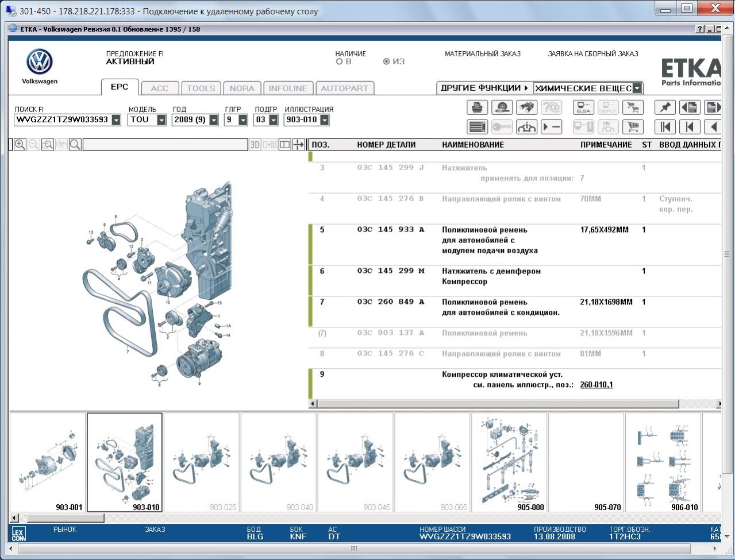Click the plain magnifier search icon
Viewport: 735px width, 560px height.
[x=75, y=145]
